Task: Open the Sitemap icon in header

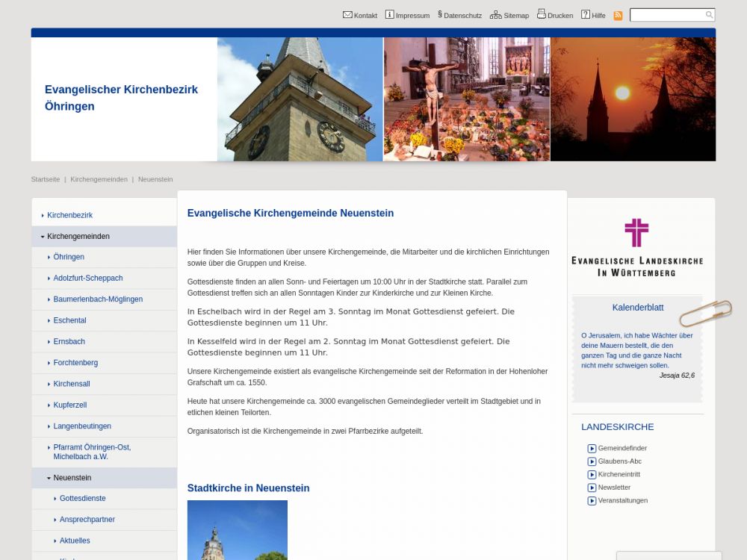Action: coord(495,15)
